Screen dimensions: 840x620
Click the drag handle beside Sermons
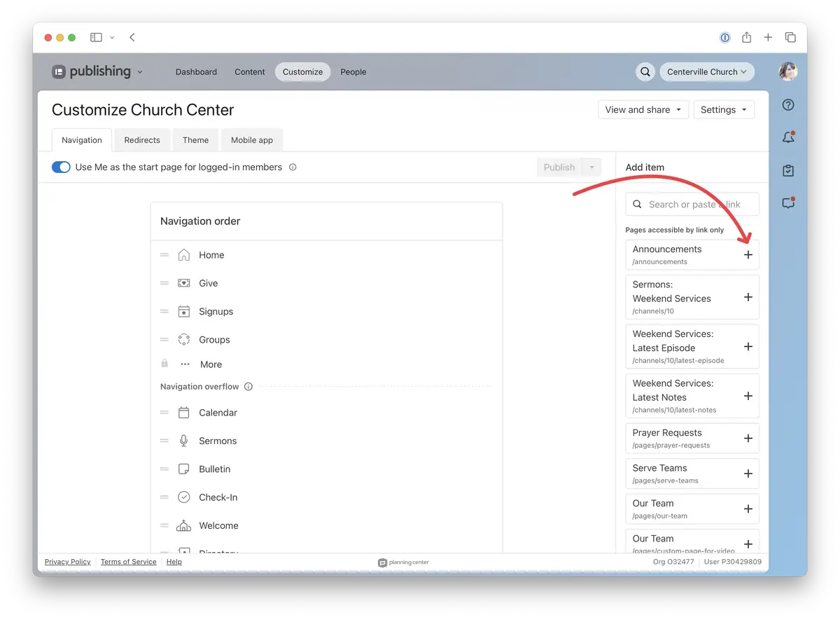(x=164, y=441)
